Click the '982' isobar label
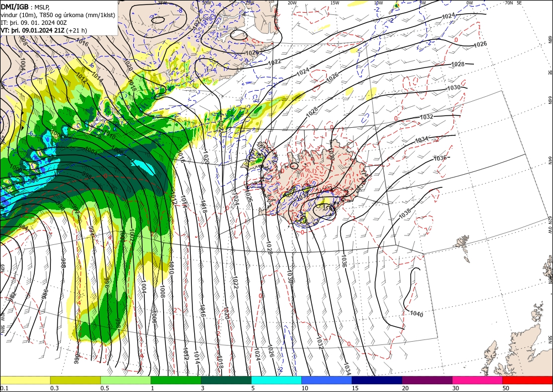553x392 pixels. pyautogui.click(x=13, y=296)
